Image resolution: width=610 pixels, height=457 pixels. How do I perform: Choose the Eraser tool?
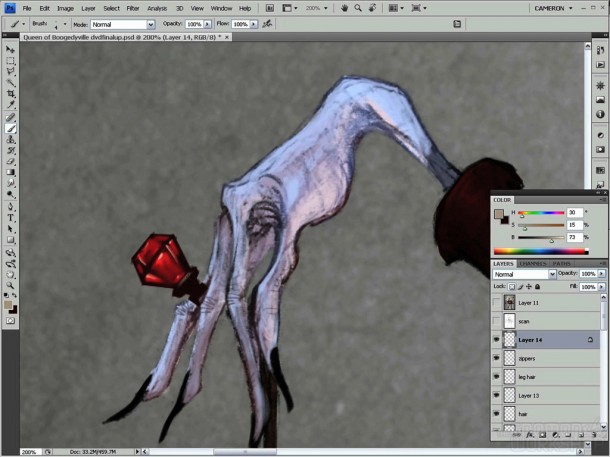coord(11,161)
